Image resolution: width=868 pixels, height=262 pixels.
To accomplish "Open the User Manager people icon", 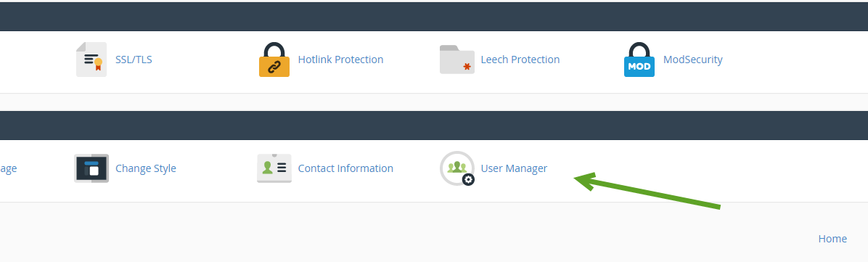I will (456, 168).
